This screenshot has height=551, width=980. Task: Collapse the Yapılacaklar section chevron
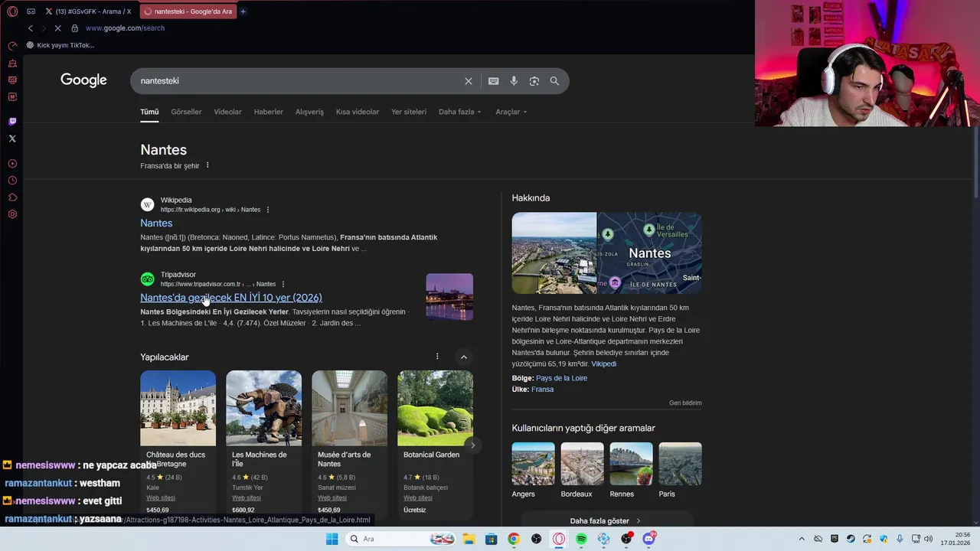pyautogui.click(x=463, y=357)
